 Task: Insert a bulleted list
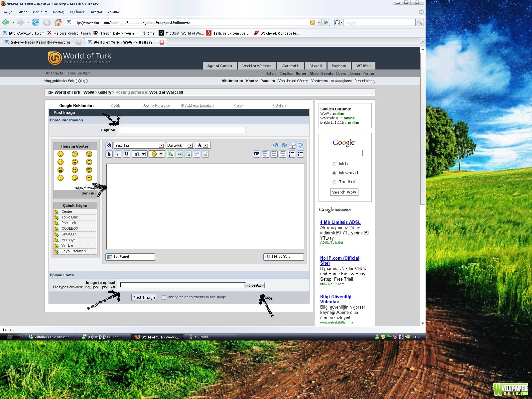[x=300, y=154]
